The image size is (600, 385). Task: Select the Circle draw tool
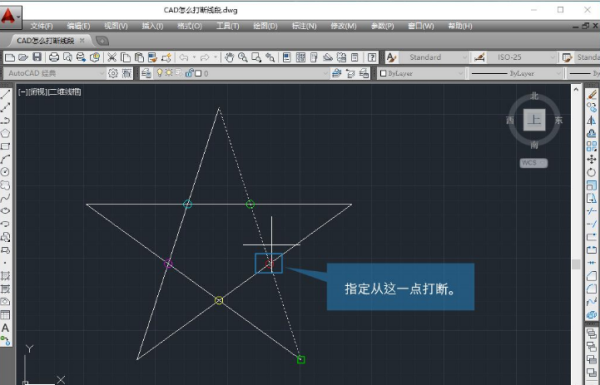[5, 172]
